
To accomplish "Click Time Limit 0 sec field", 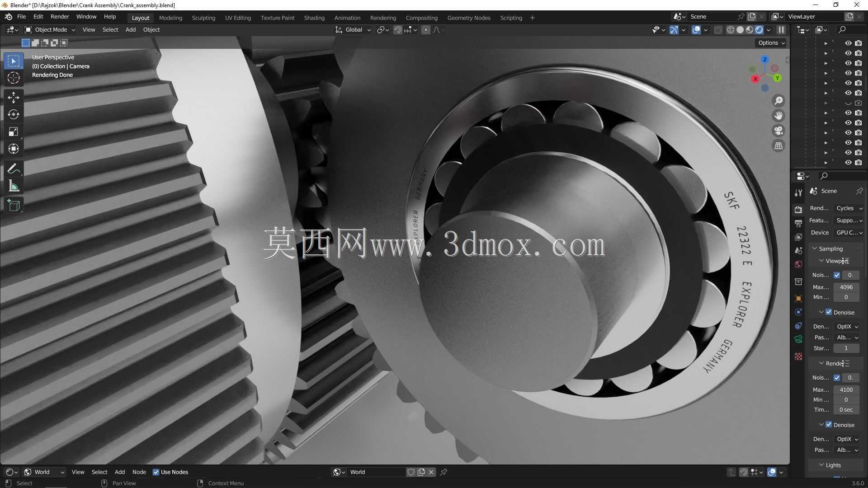I will pyautogui.click(x=846, y=410).
